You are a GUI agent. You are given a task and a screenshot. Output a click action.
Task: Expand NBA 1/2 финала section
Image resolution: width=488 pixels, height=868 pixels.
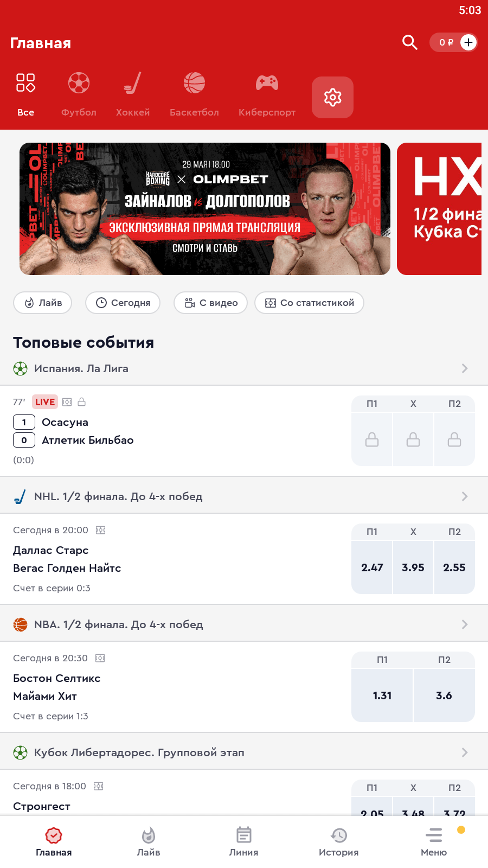(244, 624)
